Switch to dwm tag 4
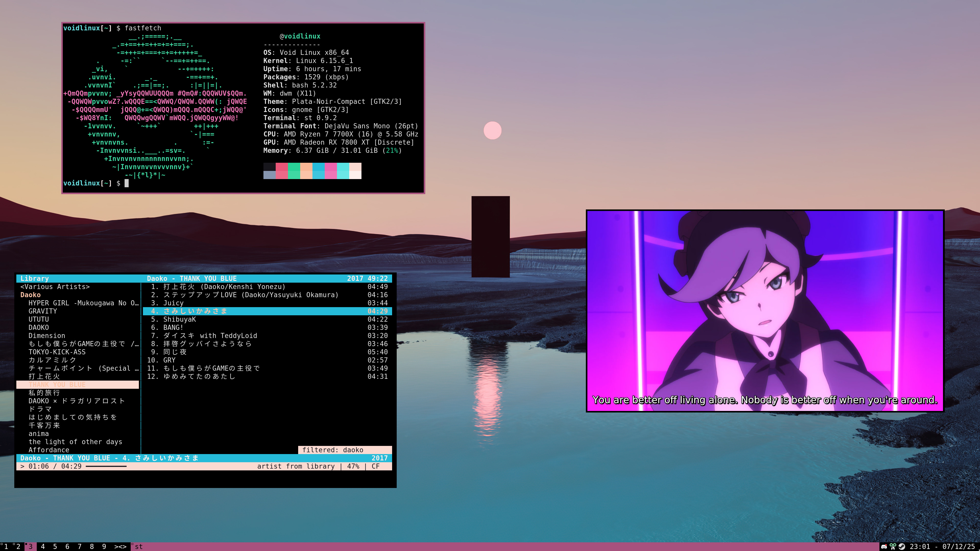 pos(43,546)
